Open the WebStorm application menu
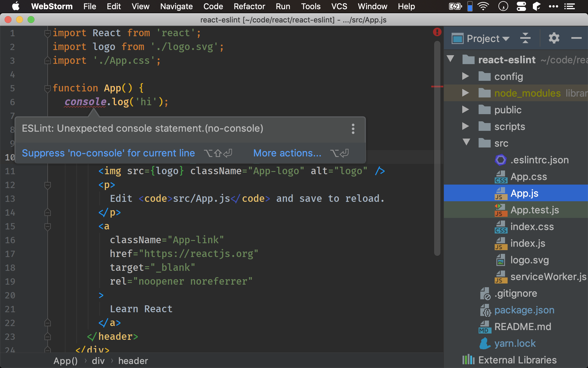The height and width of the screenshot is (368, 588). [x=52, y=6]
